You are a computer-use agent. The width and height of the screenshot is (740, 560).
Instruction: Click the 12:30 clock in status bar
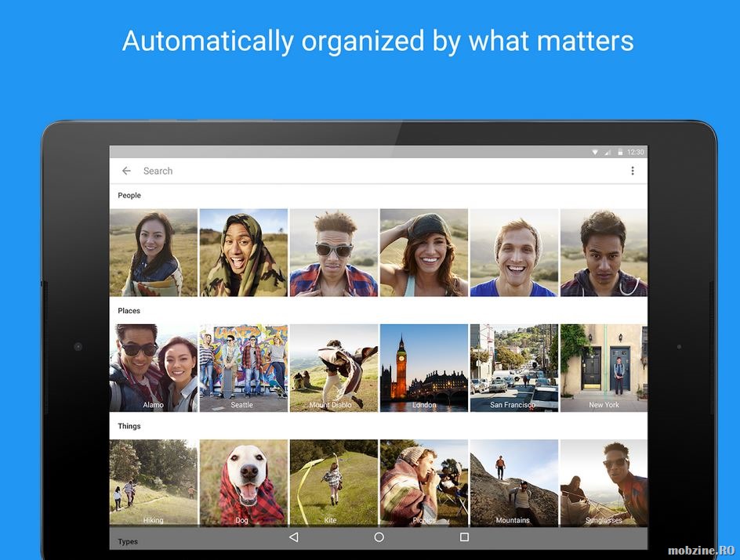point(635,152)
